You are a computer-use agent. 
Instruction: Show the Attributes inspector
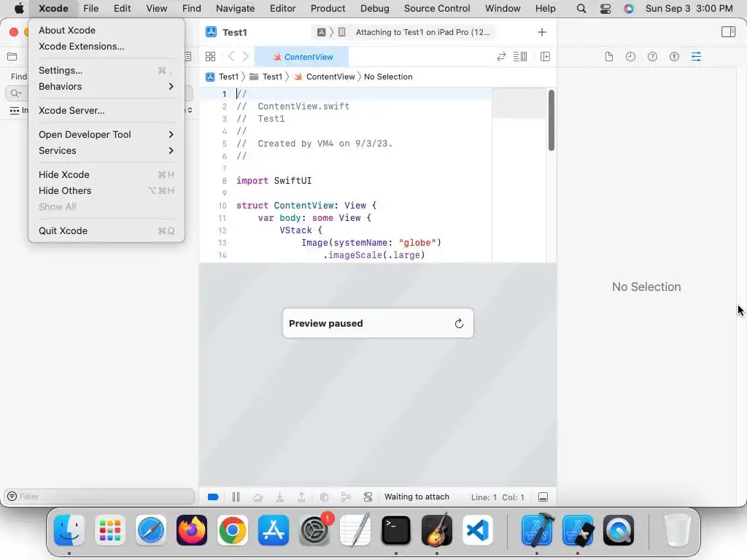[697, 57]
